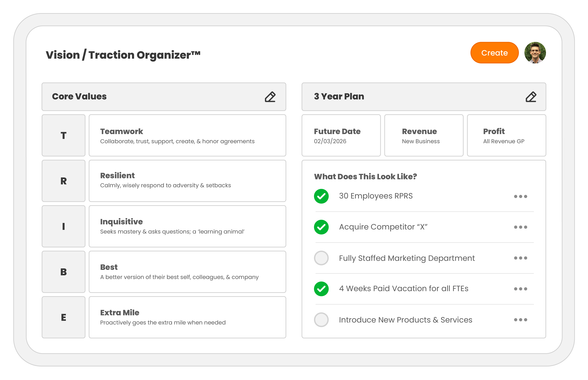Open options for Introduce New Products & Services

(x=521, y=319)
